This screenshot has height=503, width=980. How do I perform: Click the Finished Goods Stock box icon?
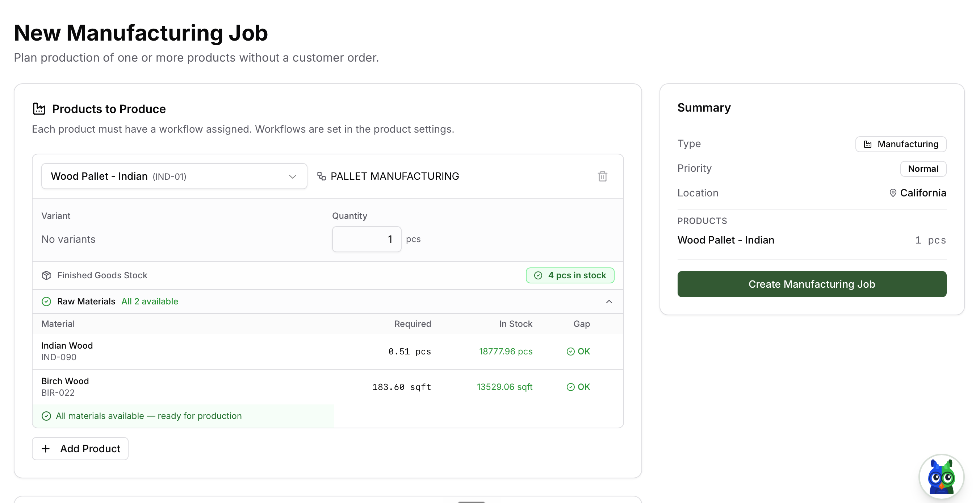(x=46, y=275)
